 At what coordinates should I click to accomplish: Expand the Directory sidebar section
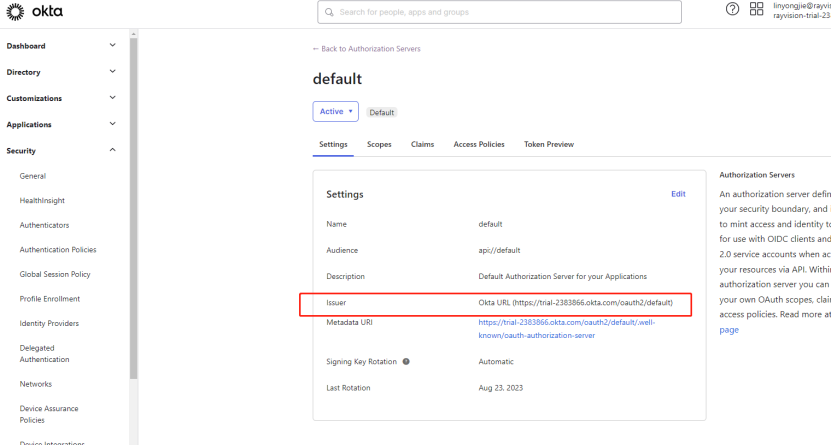point(112,72)
